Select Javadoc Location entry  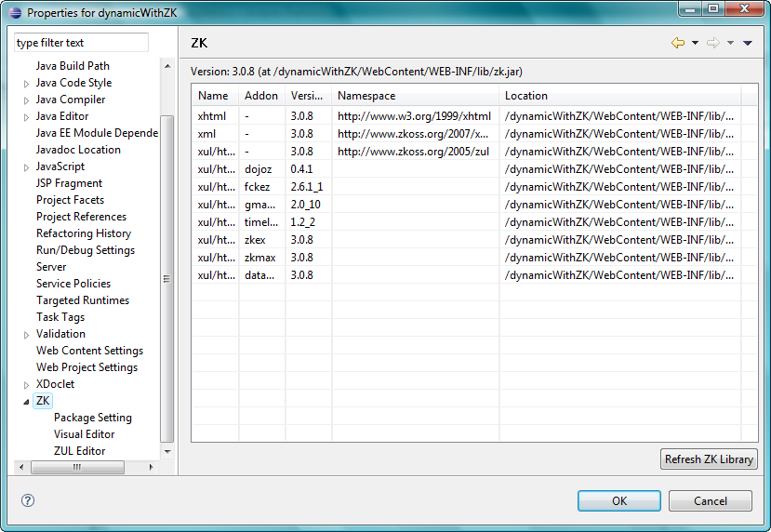78,150
